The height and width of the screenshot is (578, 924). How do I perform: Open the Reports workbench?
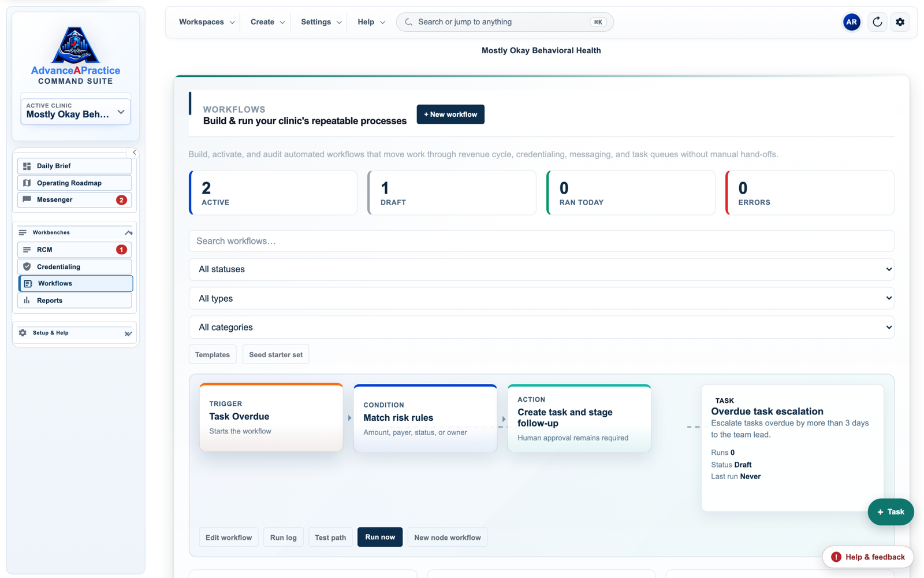point(74,300)
